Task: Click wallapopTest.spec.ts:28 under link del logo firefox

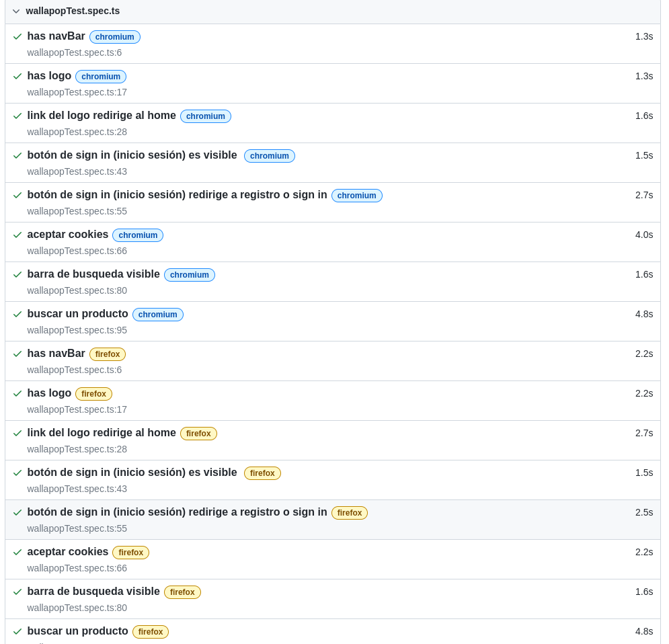Action: pos(77,450)
